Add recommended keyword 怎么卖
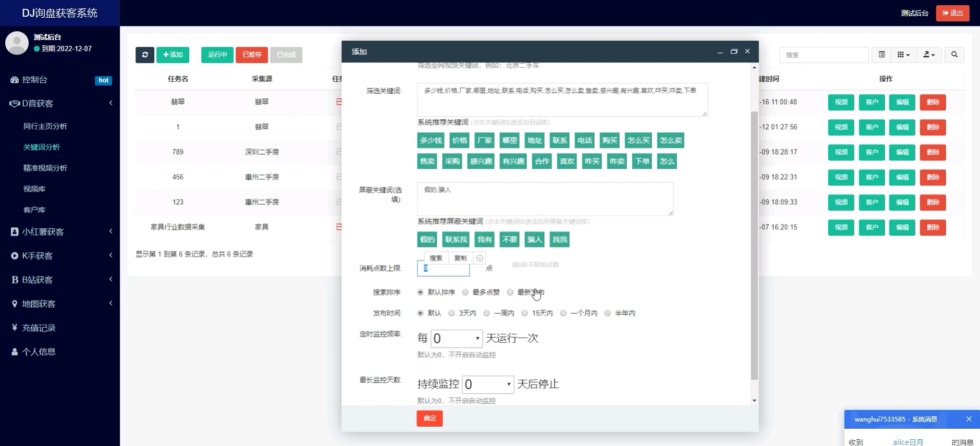Screen dimensions: 980x446 pos(670,141)
